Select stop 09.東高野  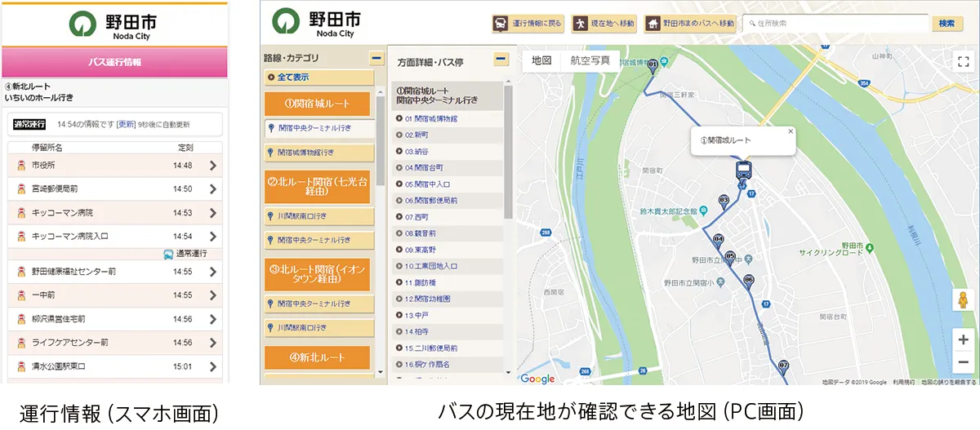tap(448, 250)
